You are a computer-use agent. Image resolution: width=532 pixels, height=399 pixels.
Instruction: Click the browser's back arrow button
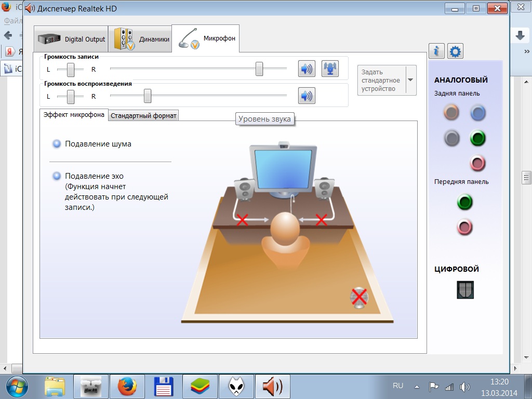click(x=8, y=35)
